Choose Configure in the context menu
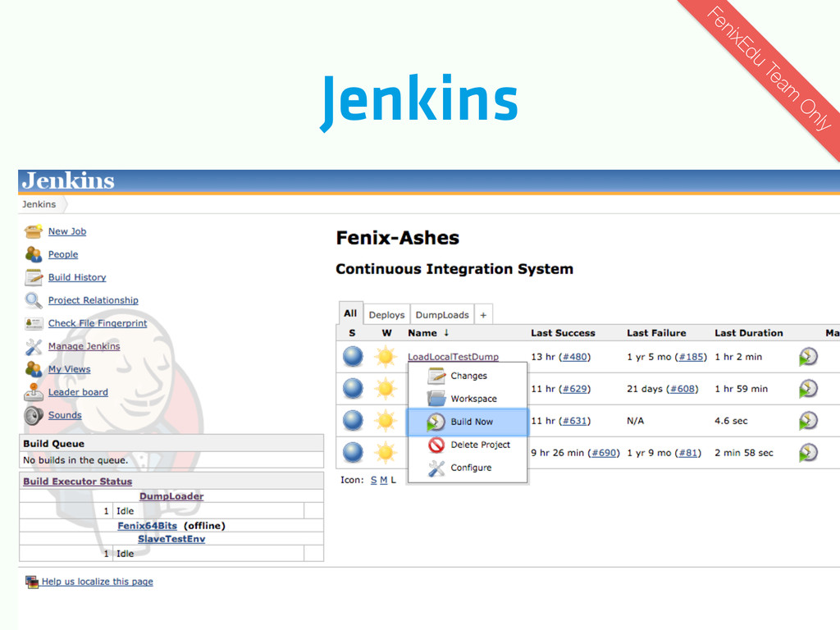The height and width of the screenshot is (630, 840). [x=468, y=468]
